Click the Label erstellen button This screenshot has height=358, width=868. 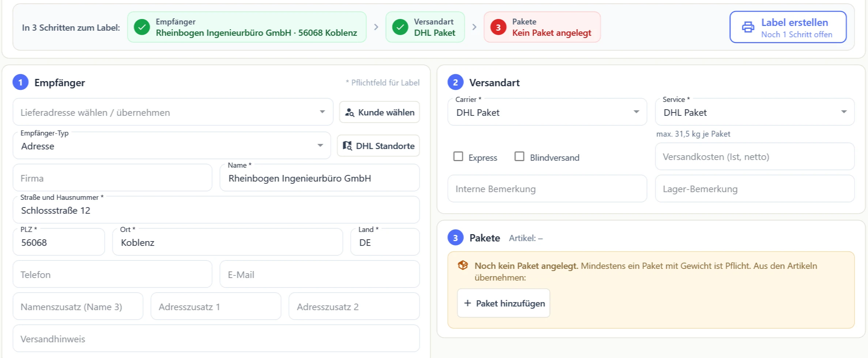[x=788, y=27]
